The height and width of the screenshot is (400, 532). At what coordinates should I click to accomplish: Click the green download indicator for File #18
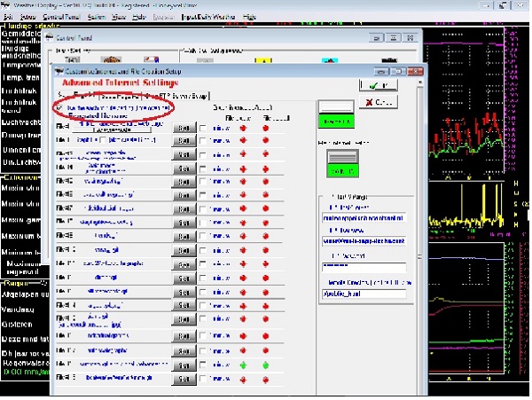click(x=243, y=365)
